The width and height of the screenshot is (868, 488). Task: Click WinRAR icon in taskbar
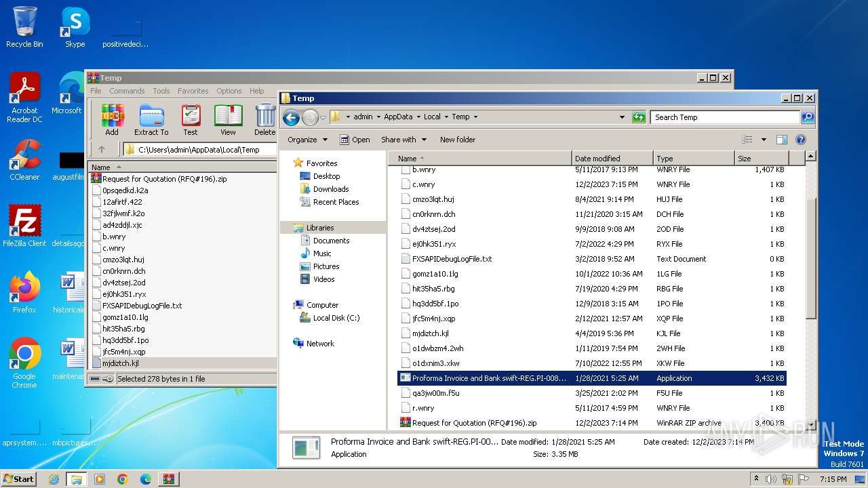click(168, 479)
